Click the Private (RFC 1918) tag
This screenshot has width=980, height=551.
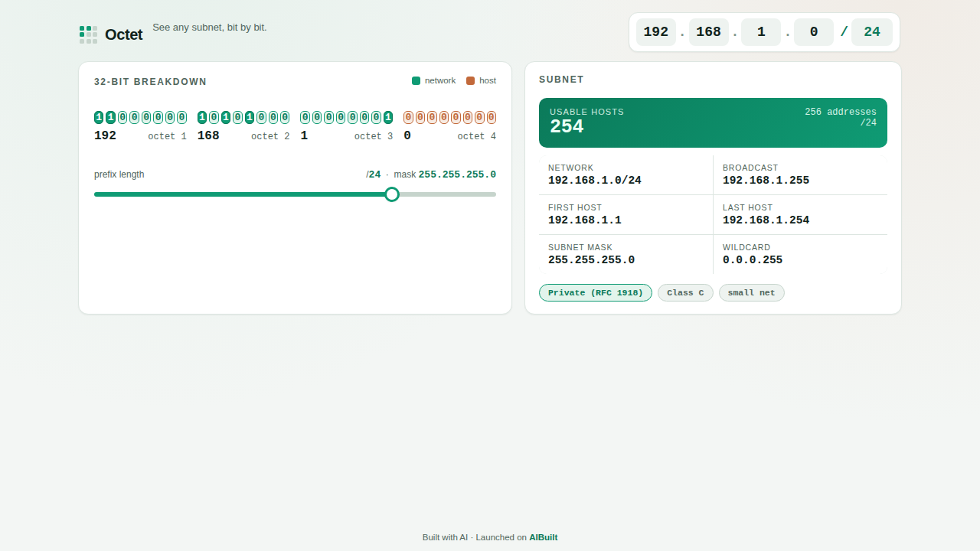click(x=596, y=293)
